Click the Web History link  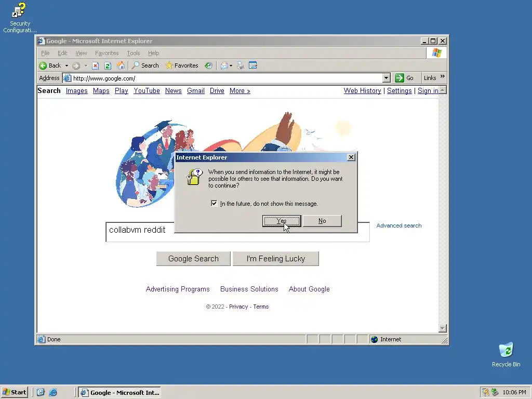pos(362,91)
